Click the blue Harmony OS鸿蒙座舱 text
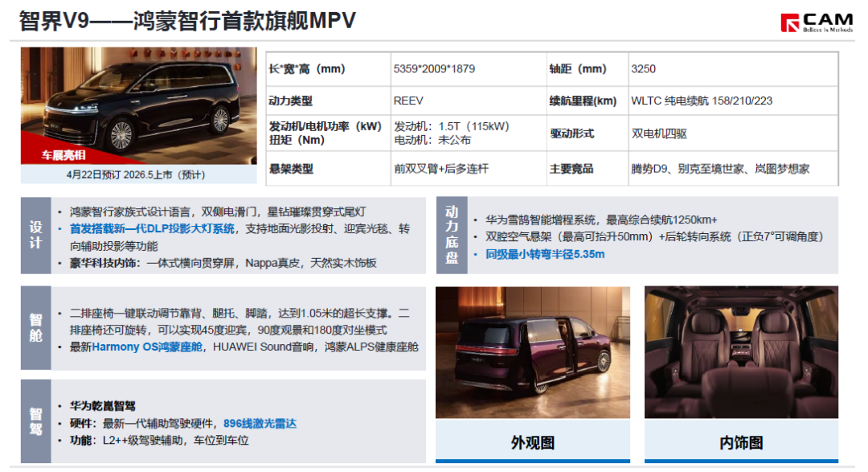 [x=147, y=347]
